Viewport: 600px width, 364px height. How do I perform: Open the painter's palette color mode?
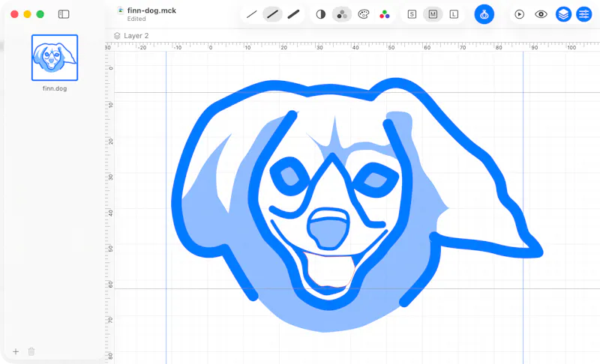tap(364, 14)
